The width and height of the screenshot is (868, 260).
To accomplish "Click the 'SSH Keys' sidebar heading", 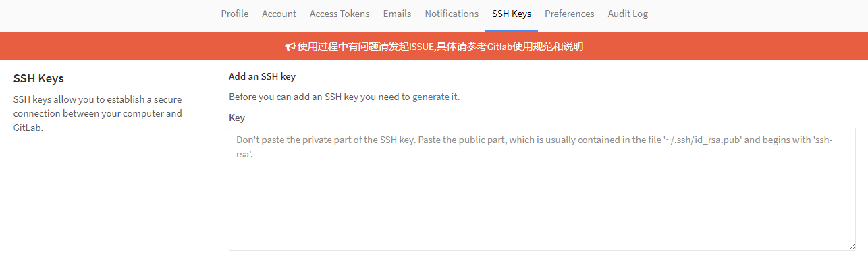I will [38, 78].
